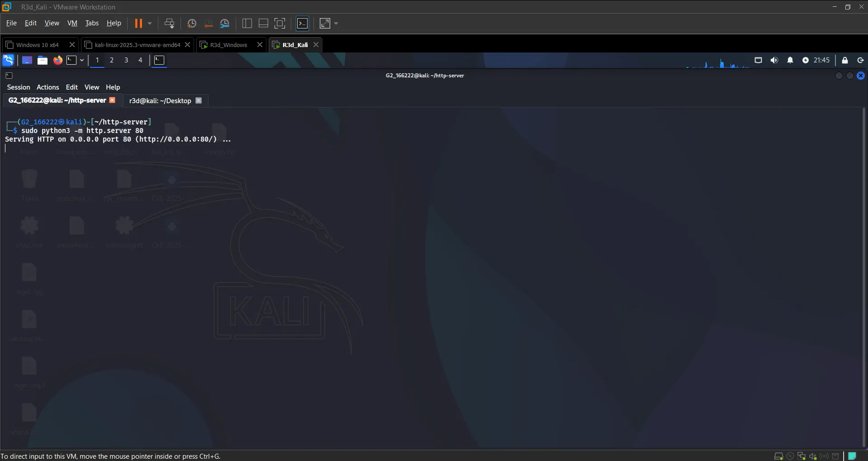Open the VMware Edit menu
This screenshot has width=868, height=461.
click(31, 23)
